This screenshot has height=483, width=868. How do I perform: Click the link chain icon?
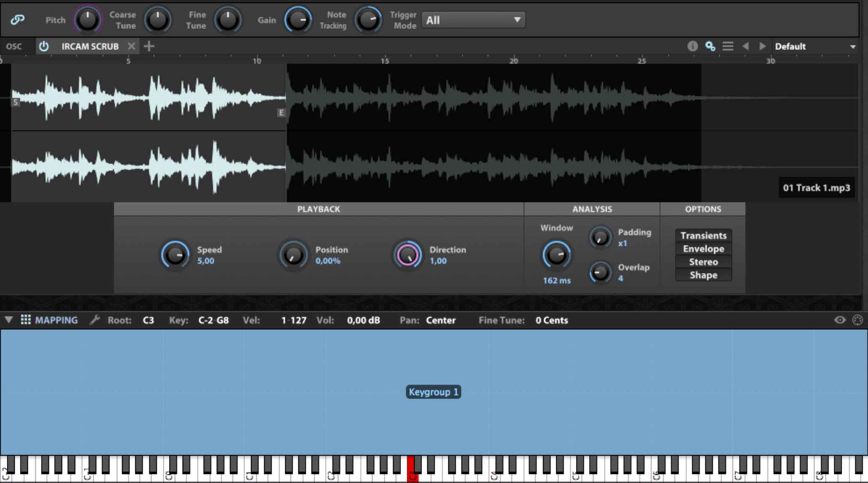tap(17, 19)
